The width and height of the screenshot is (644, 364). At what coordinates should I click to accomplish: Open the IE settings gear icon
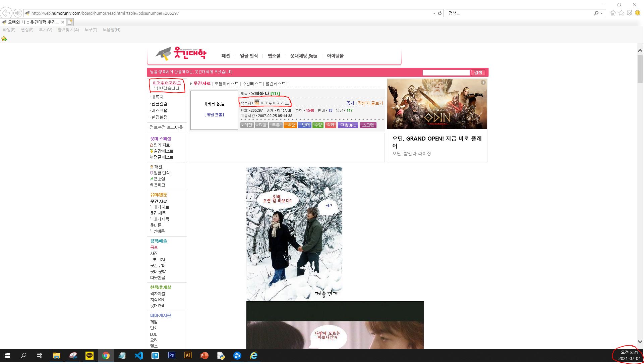(x=630, y=13)
